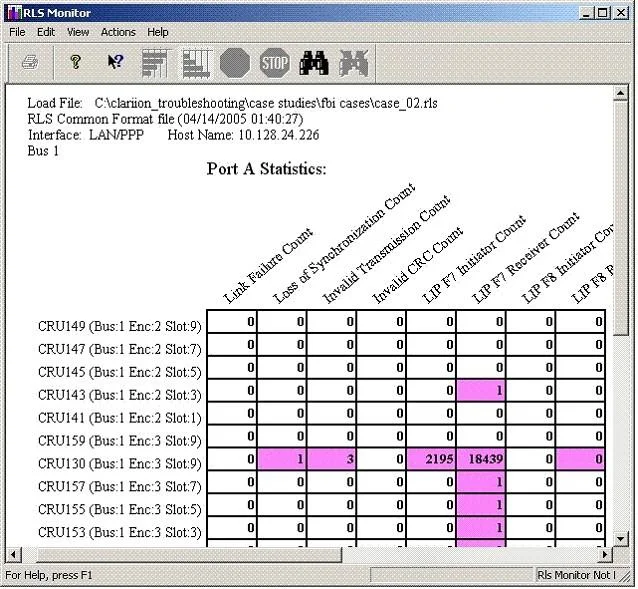
Task: Click the horizontal scrollbar left arrow
Action: click(13, 554)
